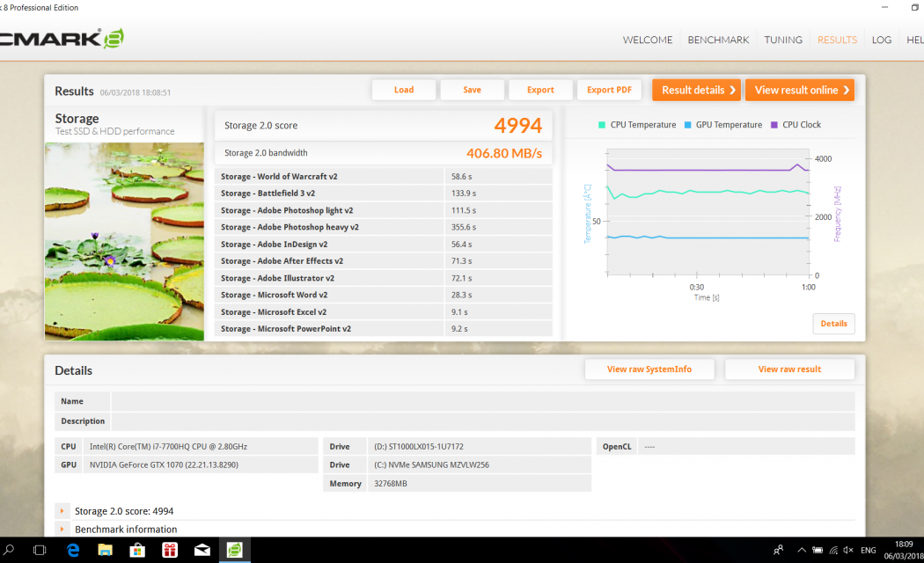Save the benchmark result
This screenshot has height=563, width=924.
point(472,90)
